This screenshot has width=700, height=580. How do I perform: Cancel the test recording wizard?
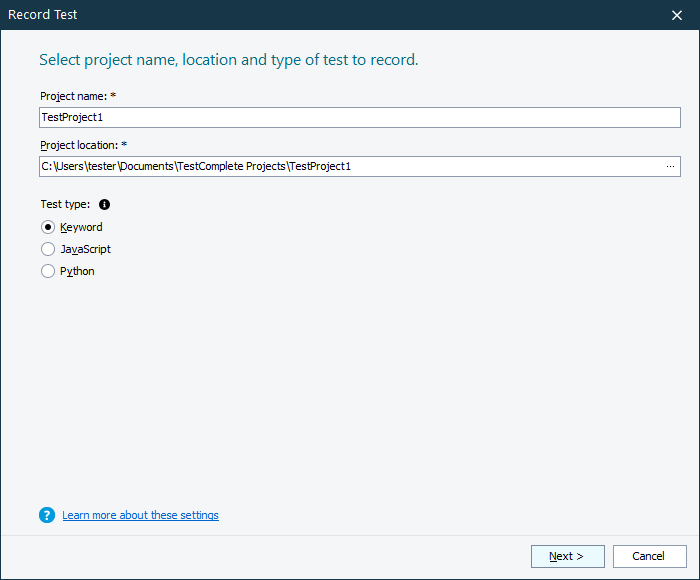[x=649, y=556]
